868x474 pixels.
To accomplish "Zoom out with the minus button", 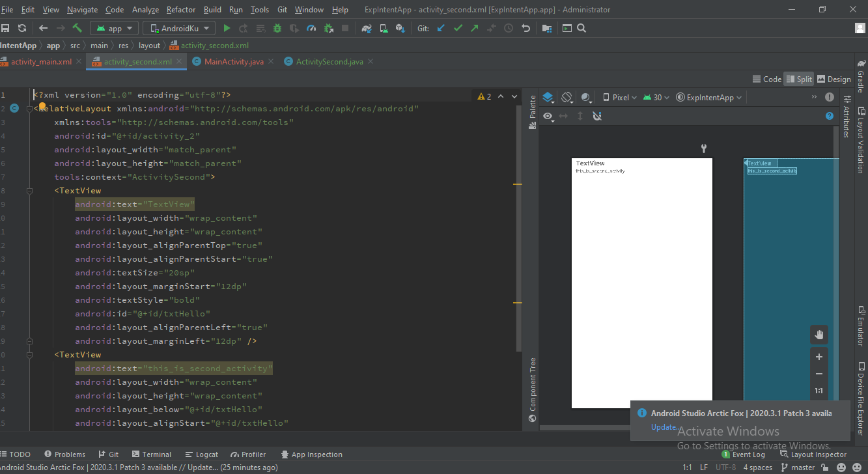I will [819, 374].
